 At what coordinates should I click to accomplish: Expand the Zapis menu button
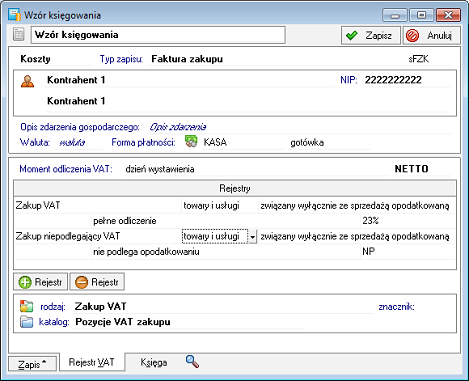click(32, 364)
